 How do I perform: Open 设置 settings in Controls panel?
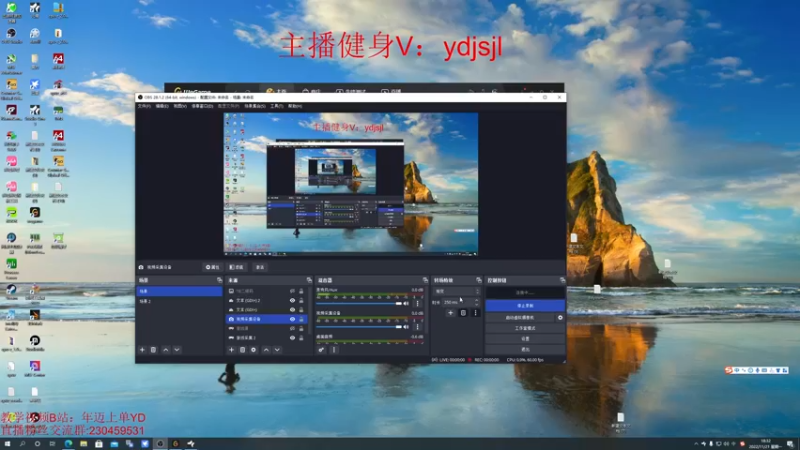525,339
